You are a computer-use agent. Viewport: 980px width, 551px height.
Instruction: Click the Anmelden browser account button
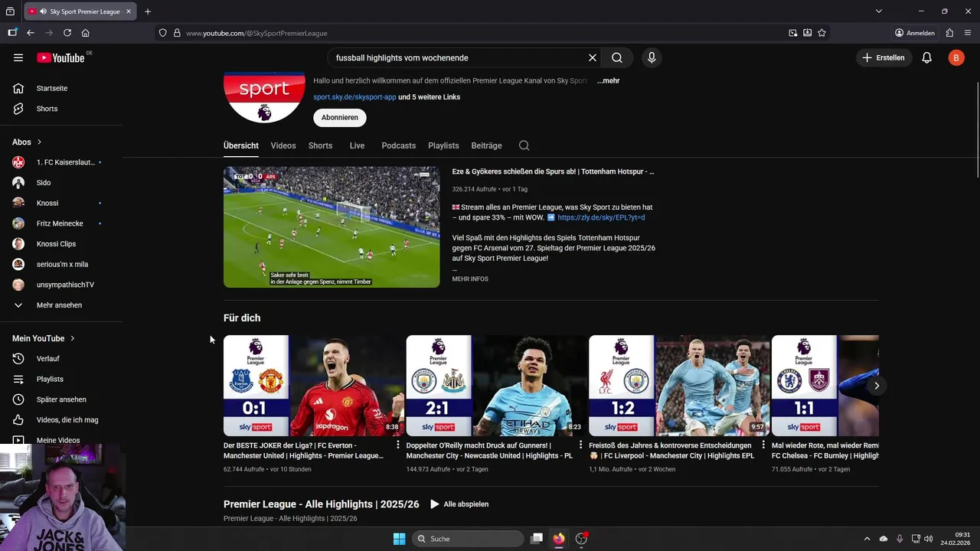coord(915,33)
